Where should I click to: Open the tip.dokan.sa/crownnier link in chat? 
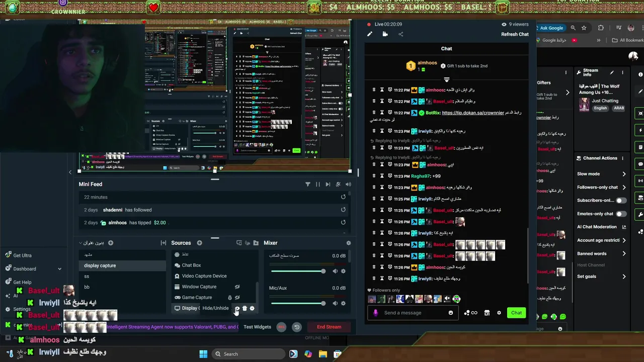pyautogui.click(x=472, y=113)
